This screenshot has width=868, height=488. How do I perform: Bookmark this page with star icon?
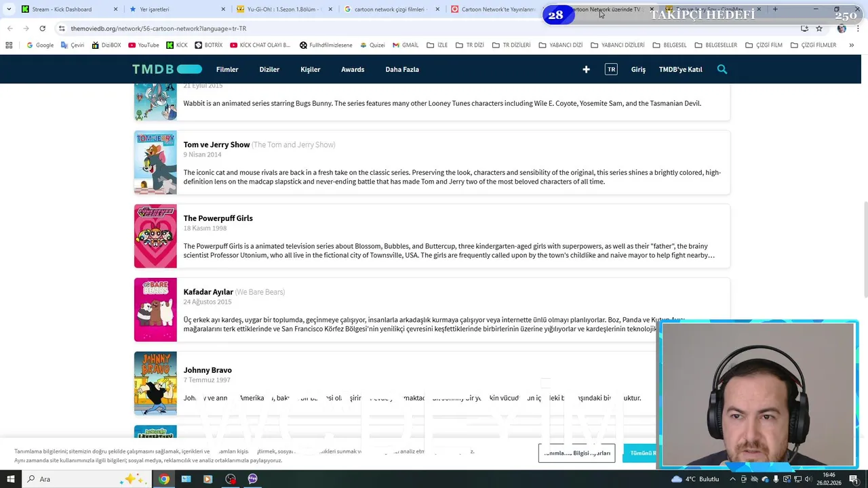(x=819, y=28)
